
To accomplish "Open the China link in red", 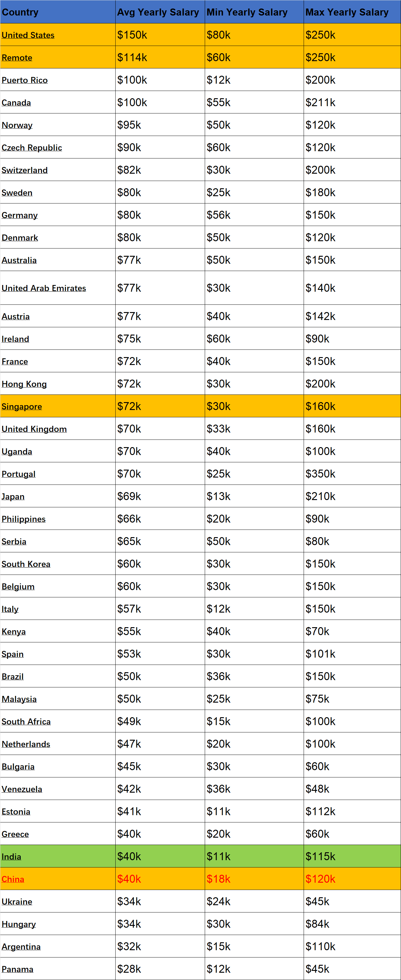I will click(13, 879).
